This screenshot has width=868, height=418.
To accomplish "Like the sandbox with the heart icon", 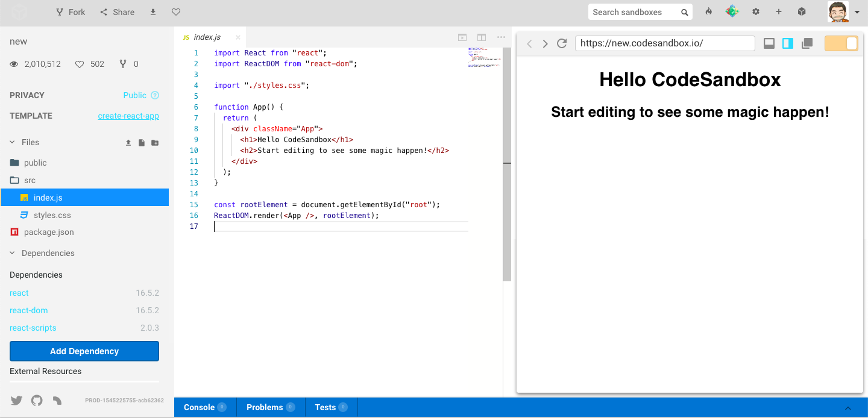I will [x=175, y=11].
